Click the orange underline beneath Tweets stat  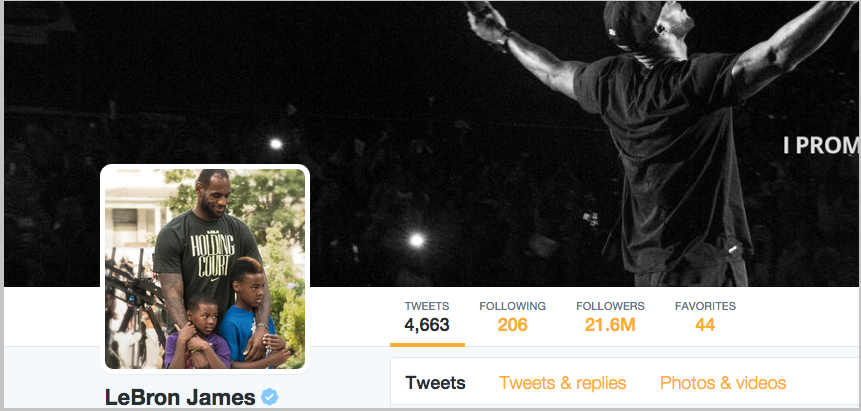pyautogui.click(x=427, y=345)
